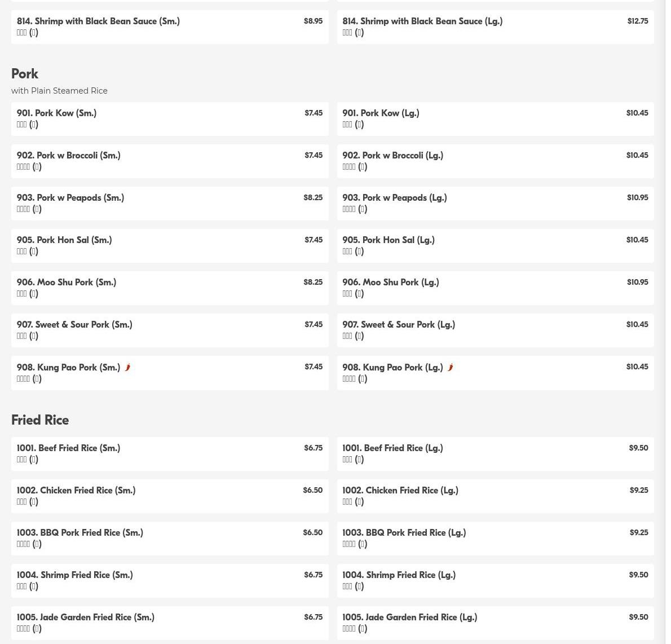Add 903. Pork w Peapods (Sm.)

tap(170, 204)
